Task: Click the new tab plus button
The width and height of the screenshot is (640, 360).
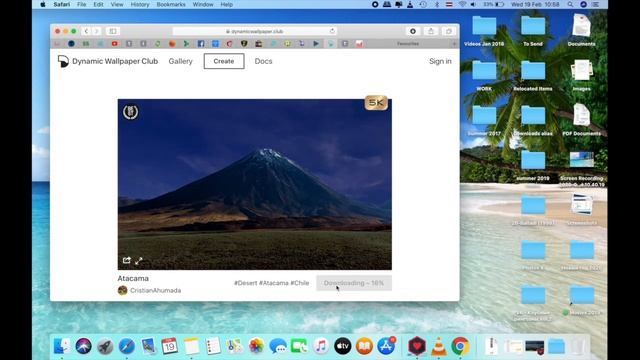Action: click(x=454, y=44)
